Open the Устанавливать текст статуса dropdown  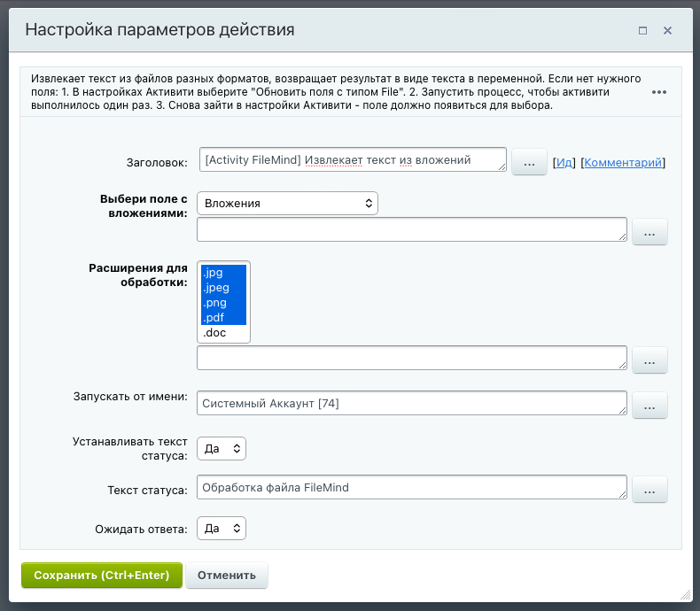(x=222, y=449)
